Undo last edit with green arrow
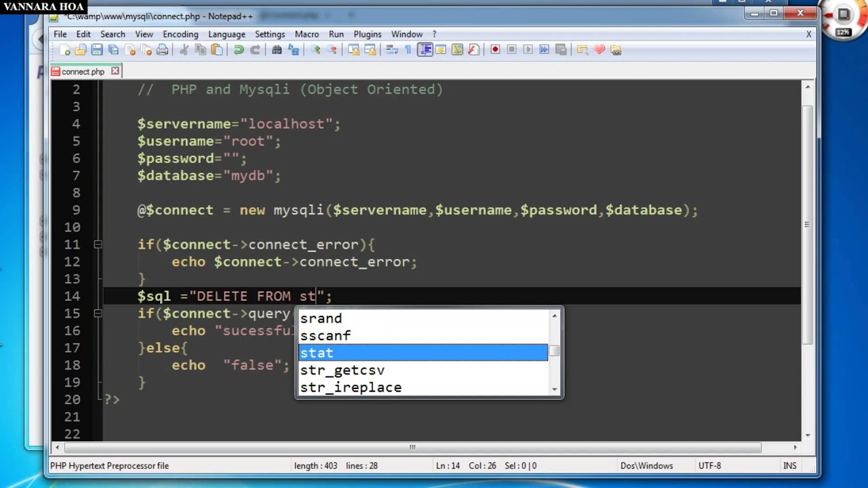Viewport: 868px width, 488px height. 239,49
